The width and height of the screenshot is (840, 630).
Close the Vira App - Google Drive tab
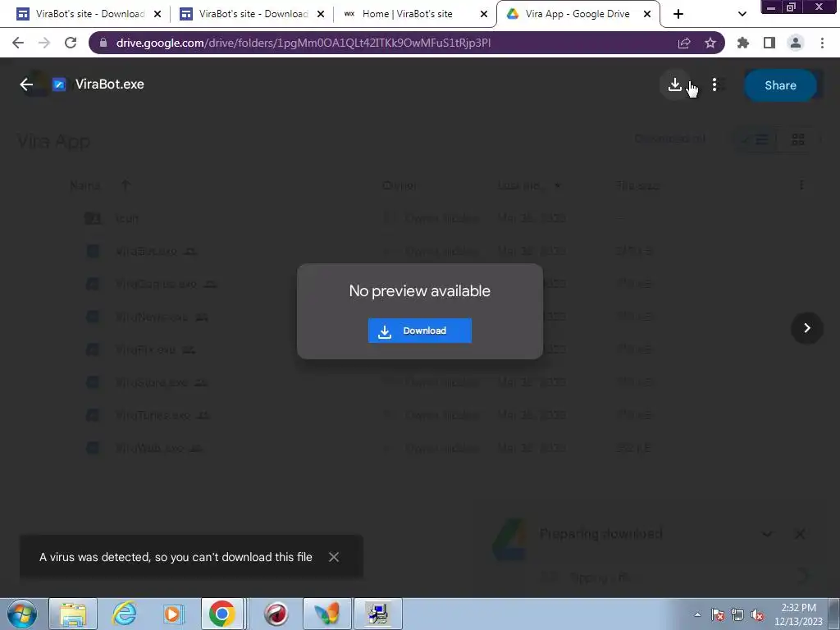click(647, 15)
